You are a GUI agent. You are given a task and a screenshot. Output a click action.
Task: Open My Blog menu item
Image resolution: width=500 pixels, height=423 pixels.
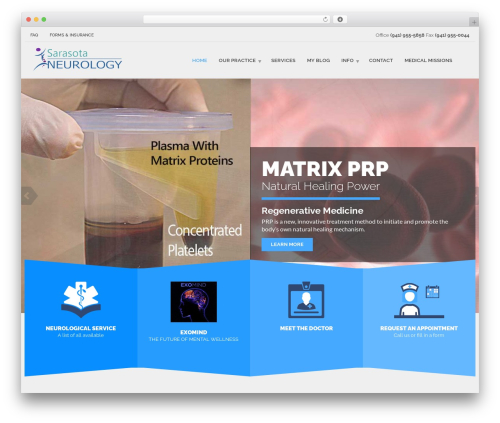click(x=318, y=60)
